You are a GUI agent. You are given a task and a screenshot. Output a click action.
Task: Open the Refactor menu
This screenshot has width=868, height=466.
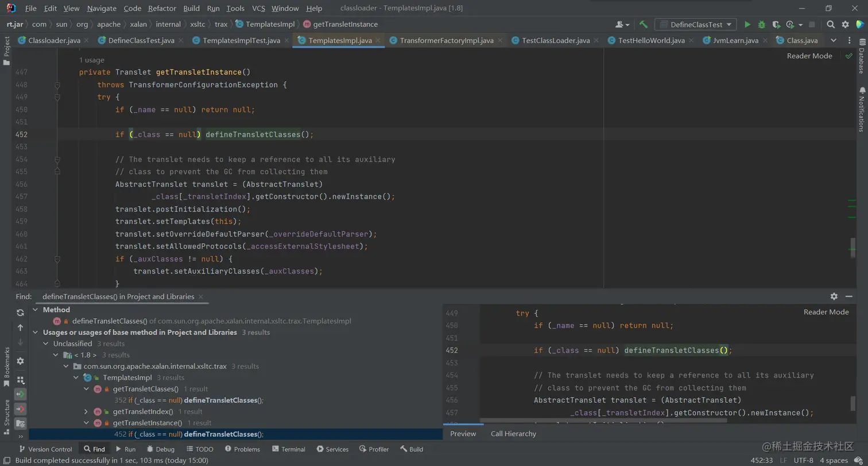coord(162,9)
